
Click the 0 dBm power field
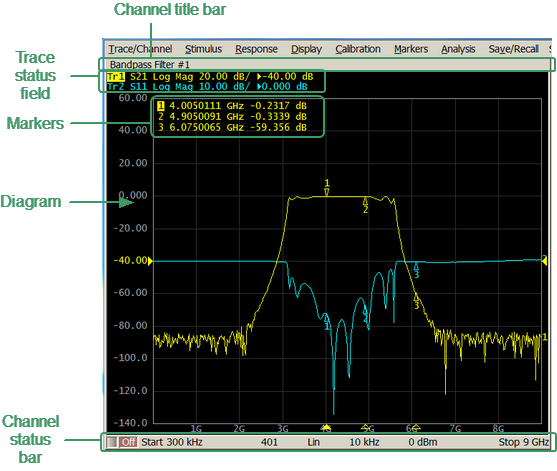pyautogui.click(x=423, y=442)
